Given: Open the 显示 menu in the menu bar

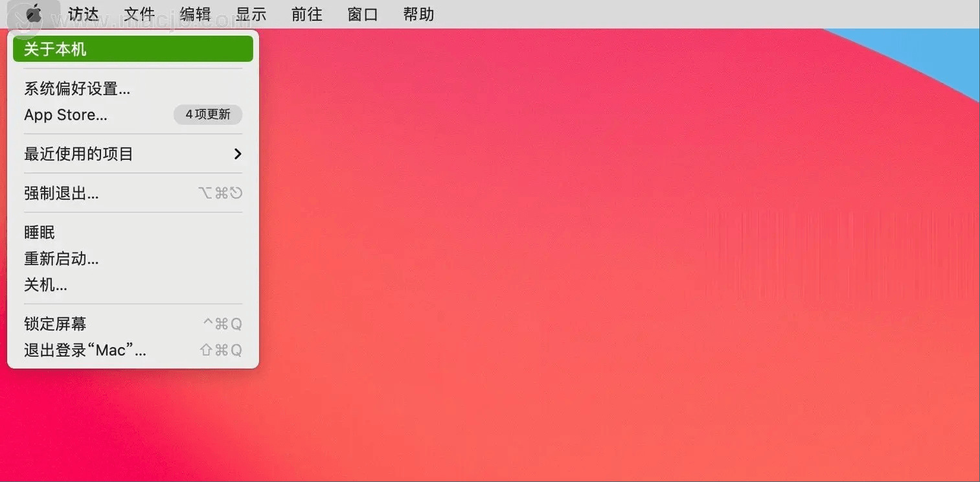Looking at the screenshot, I should pyautogui.click(x=251, y=14).
